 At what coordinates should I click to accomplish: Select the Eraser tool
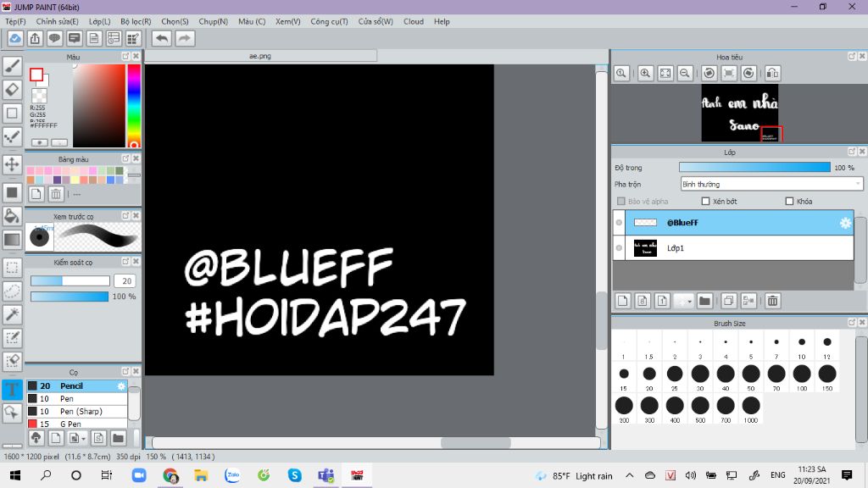click(x=12, y=90)
